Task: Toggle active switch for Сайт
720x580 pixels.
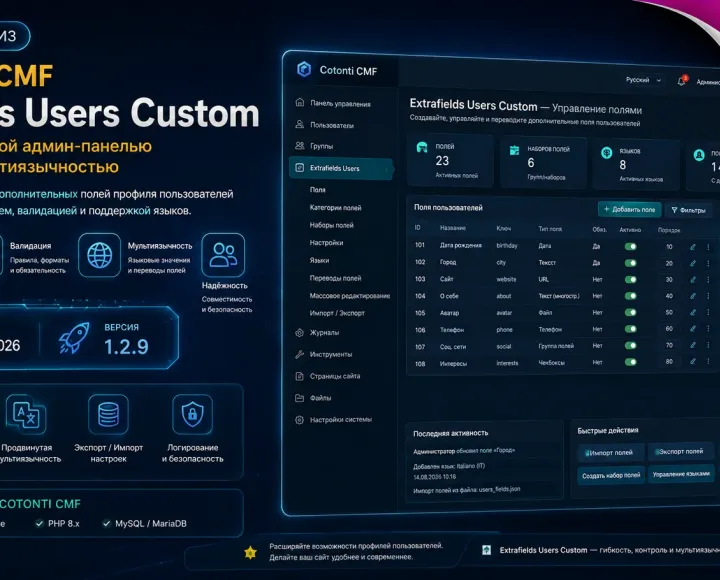Action: click(630, 280)
